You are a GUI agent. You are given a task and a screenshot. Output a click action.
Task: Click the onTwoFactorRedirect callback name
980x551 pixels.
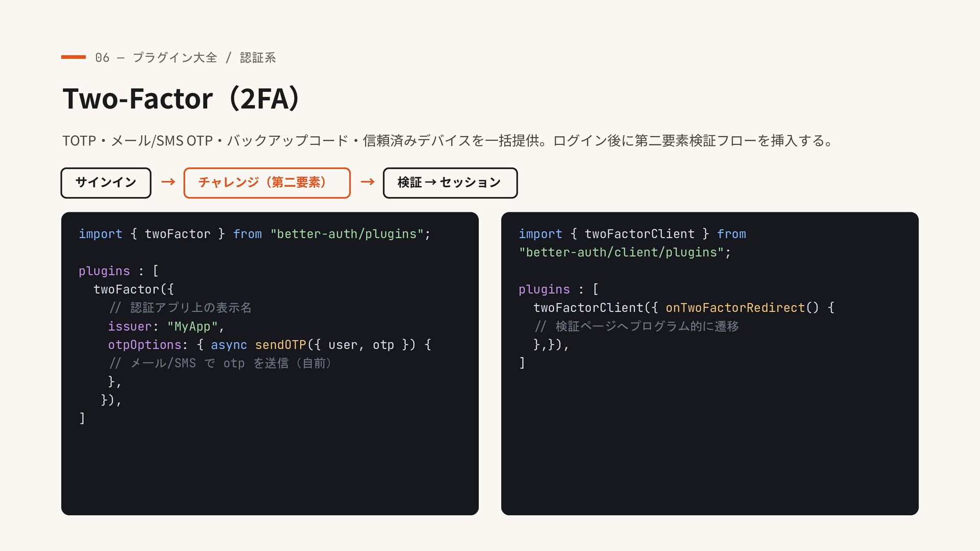(x=735, y=308)
